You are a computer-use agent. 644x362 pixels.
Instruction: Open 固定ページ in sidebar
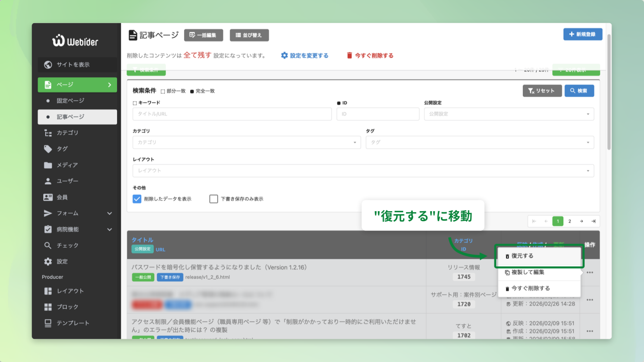point(77,101)
